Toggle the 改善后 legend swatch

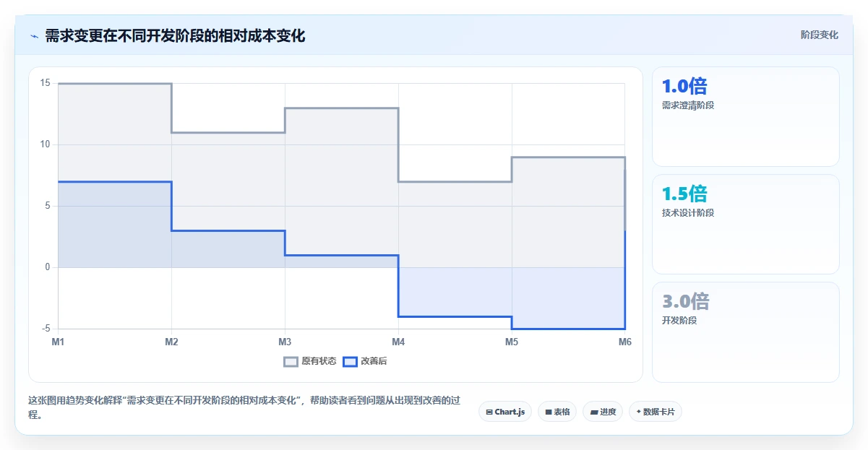click(x=350, y=361)
